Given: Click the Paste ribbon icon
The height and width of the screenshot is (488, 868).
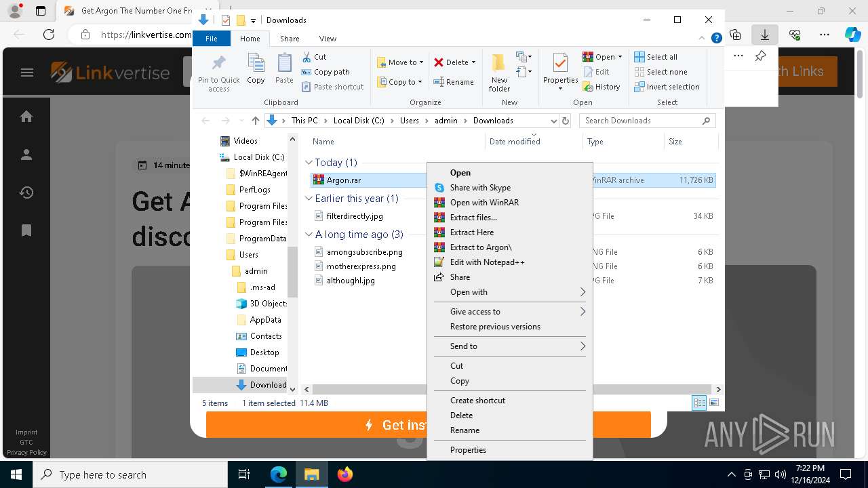Looking at the screenshot, I should pyautogui.click(x=284, y=69).
